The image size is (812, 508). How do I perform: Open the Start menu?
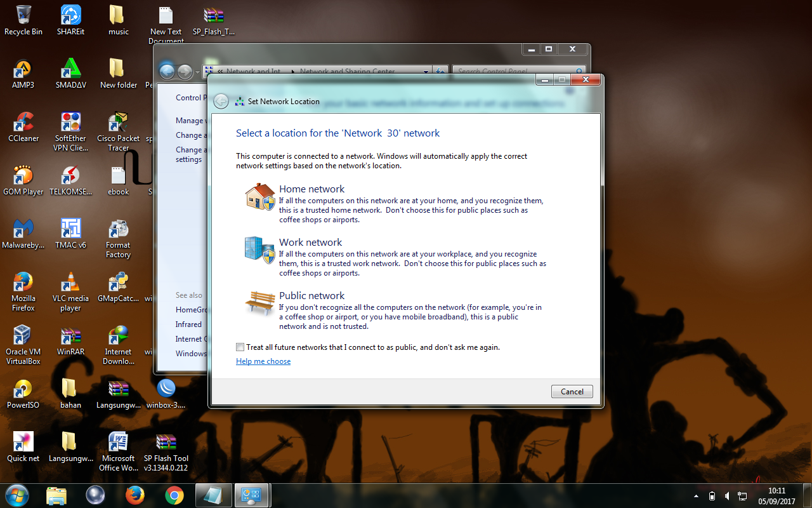coord(16,495)
